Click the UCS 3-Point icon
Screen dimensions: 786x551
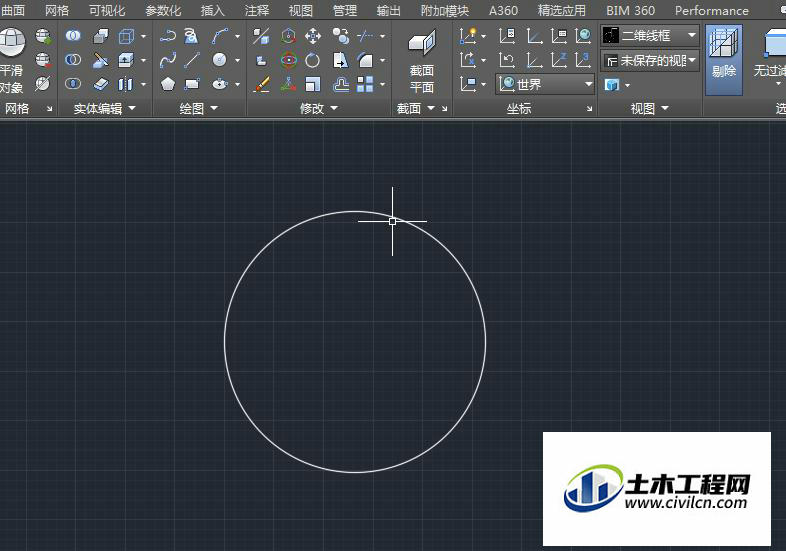pyautogui.click(x=582, y=60)
